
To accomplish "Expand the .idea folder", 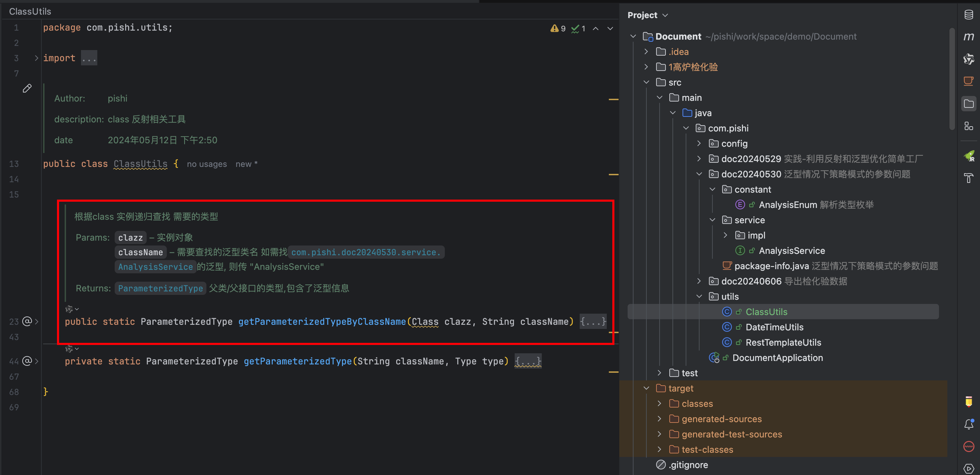I will (646, 51).
